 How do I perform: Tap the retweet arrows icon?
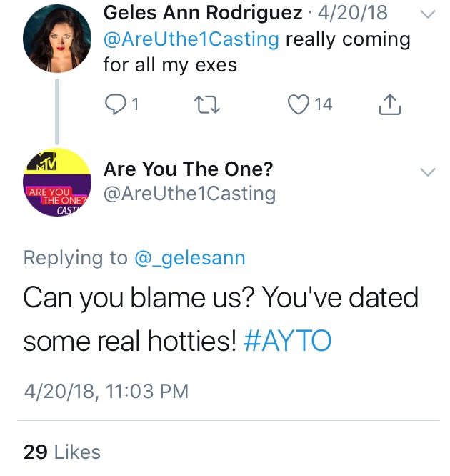pos(208,104)
